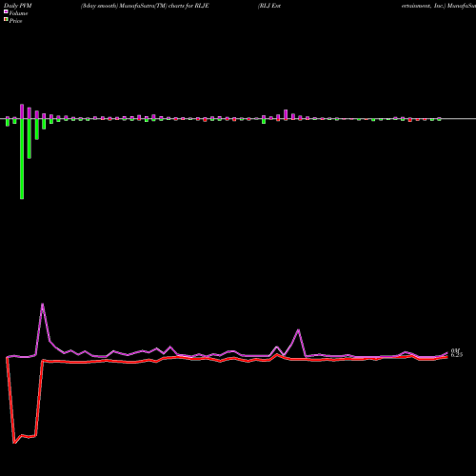
Task: Click the 'Price' legend label
Action: click(15, 21)
